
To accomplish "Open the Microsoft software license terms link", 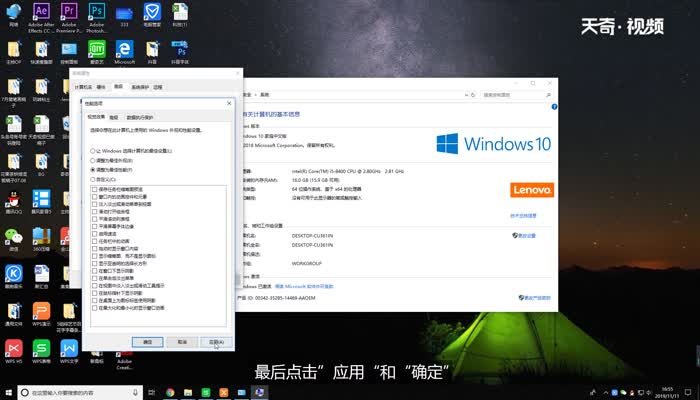I will click(304, 286).
